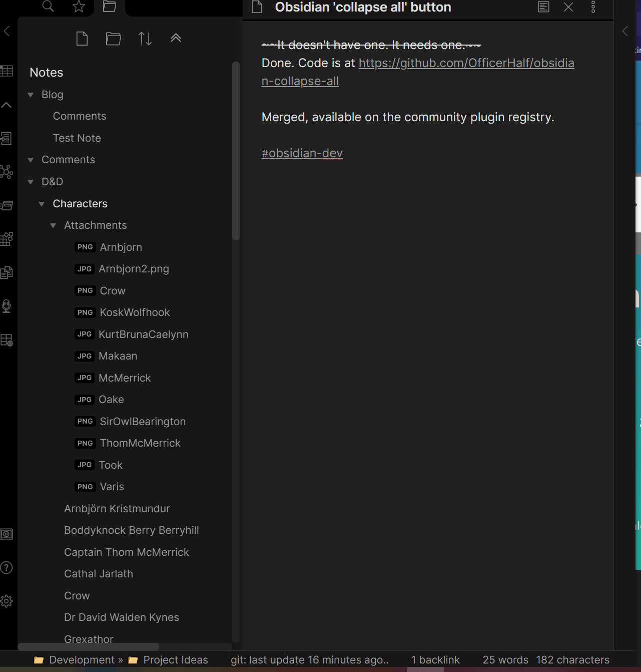Open Obsidian settings gear
Viewport: 641px width, 672px height.
tap(7, 601)
